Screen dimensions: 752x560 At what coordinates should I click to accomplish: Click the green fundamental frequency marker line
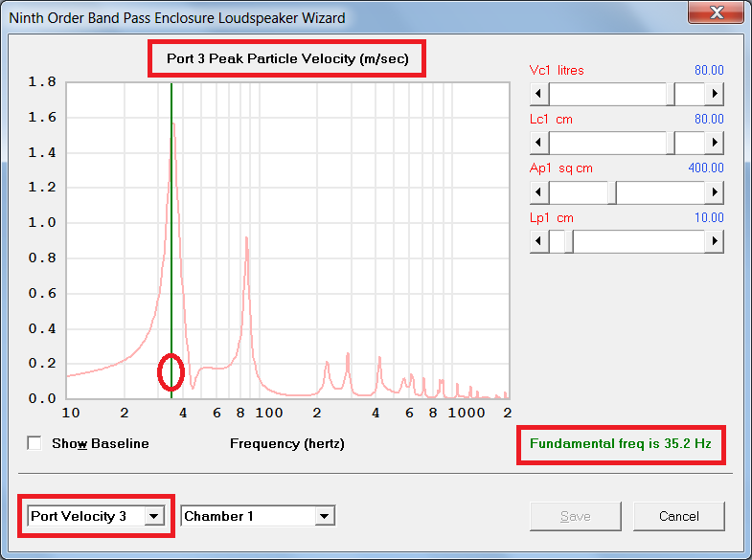[171, 239]
